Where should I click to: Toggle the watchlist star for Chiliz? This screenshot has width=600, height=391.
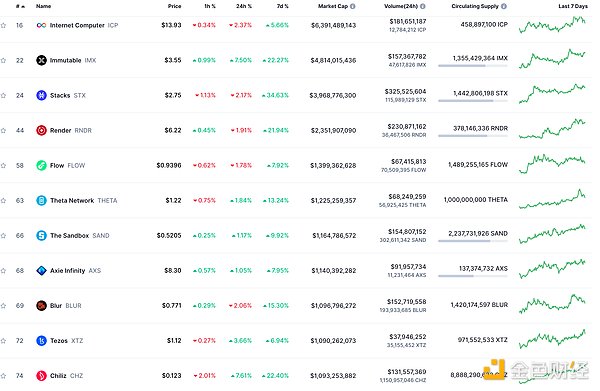(x=3, y=376)
